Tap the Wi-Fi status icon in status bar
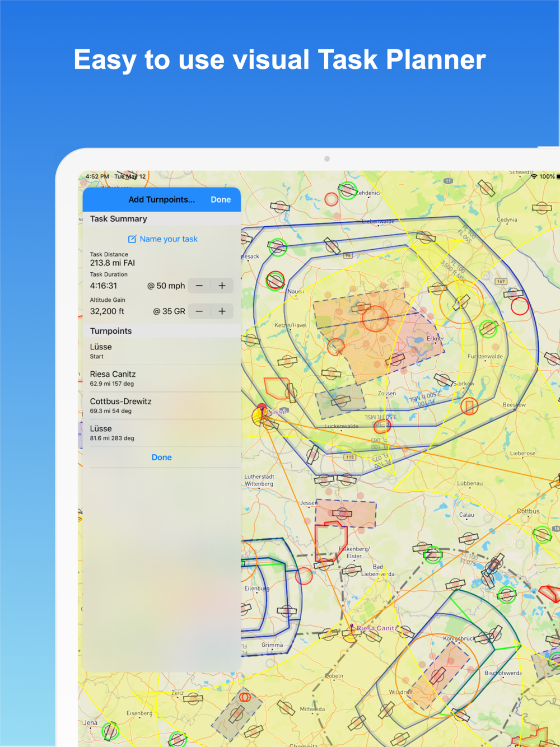560x747 pixels. [534, 176]
